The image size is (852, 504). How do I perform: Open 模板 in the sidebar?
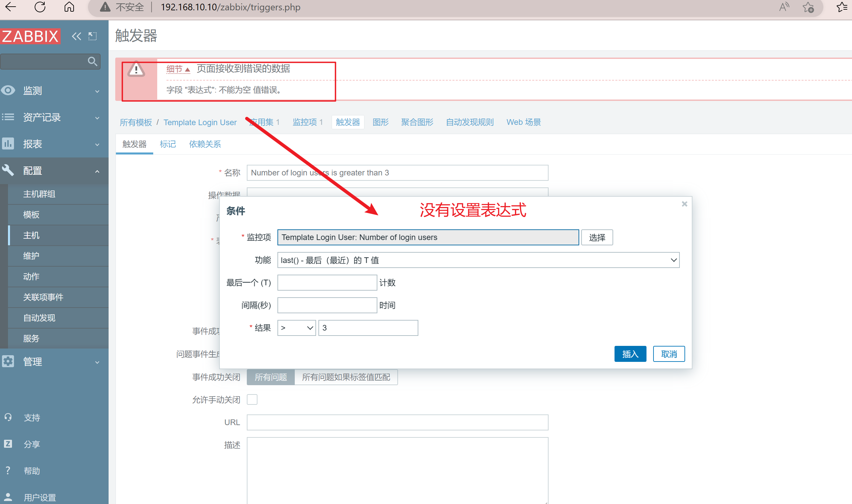coord(31,215)
